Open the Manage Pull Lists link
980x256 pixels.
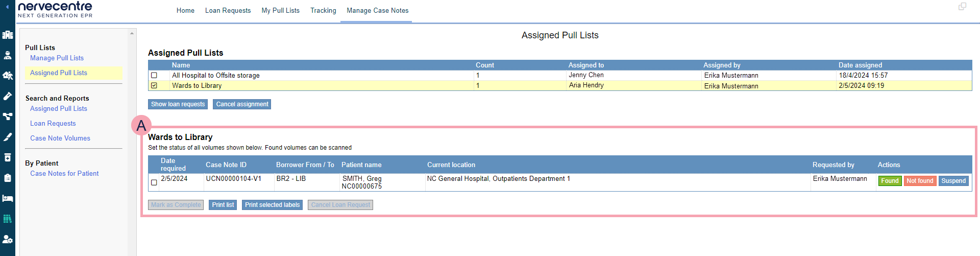[57, 58]
